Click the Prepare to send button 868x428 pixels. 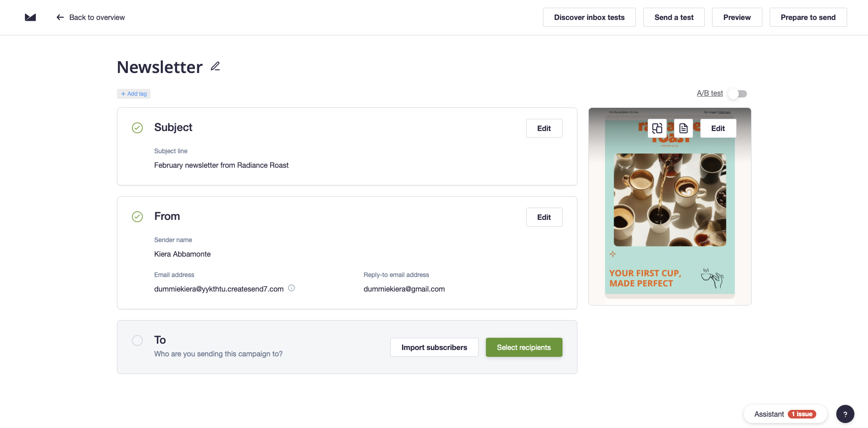[808, 17]
